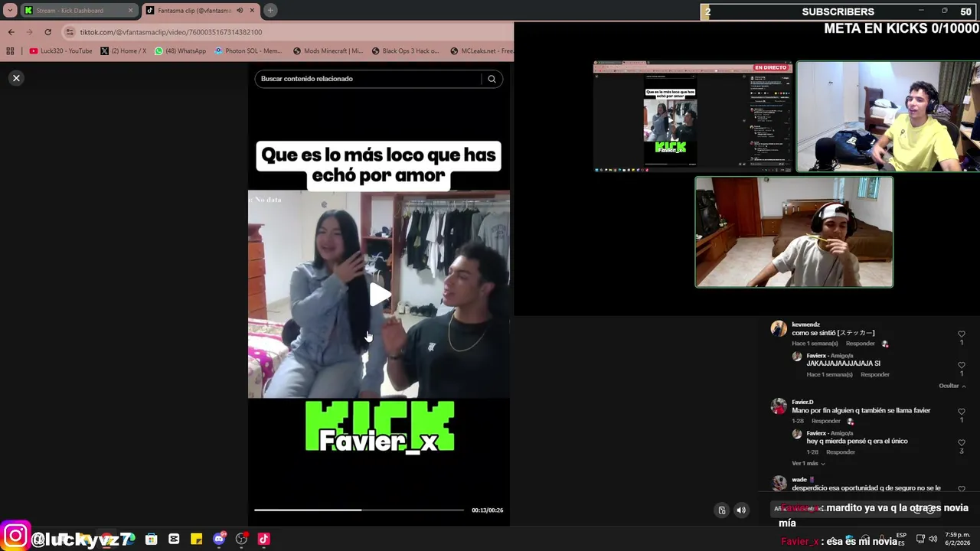Image resolution: width=980 pixels, height=551 pixels.
Task: Click the second webcam with the white-shirt guest
Action: pos(794,233)
